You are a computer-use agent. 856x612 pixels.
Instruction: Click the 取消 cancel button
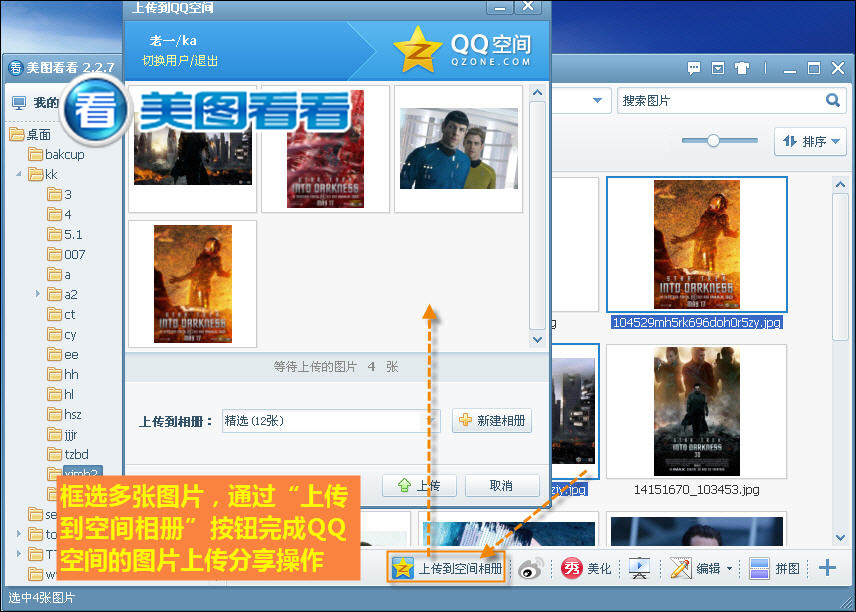point(502,485)
